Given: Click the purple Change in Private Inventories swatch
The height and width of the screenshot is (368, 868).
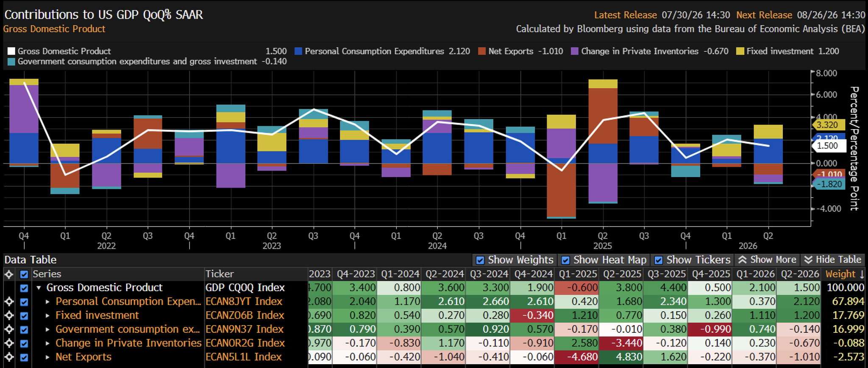Looking at the screenshot, I should pyautogui.click(x=575, y=51).
